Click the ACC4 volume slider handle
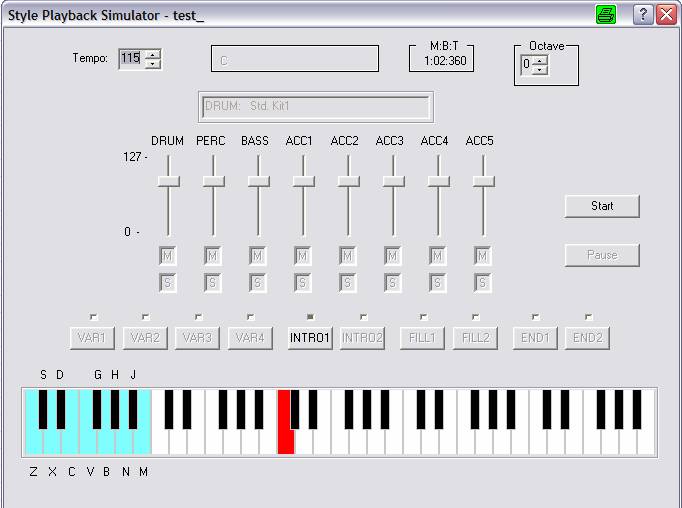The image size is (682, 508). (x=438, y=181)
